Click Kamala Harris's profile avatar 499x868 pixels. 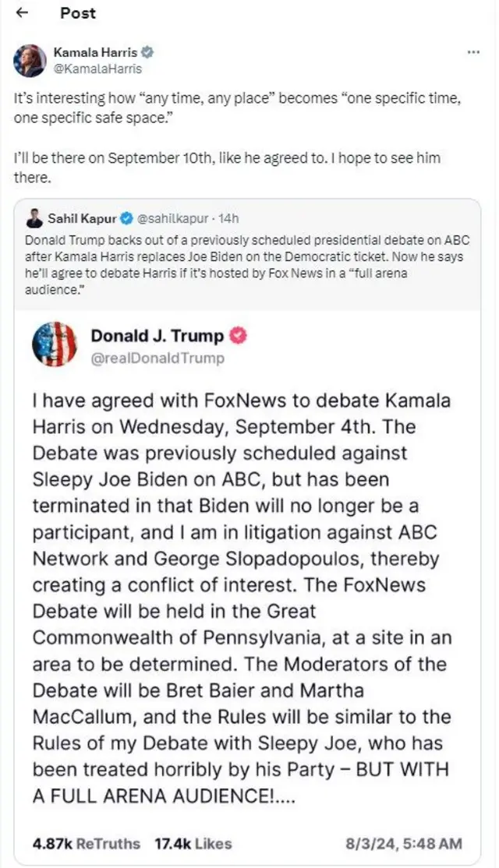coord(29,61)
